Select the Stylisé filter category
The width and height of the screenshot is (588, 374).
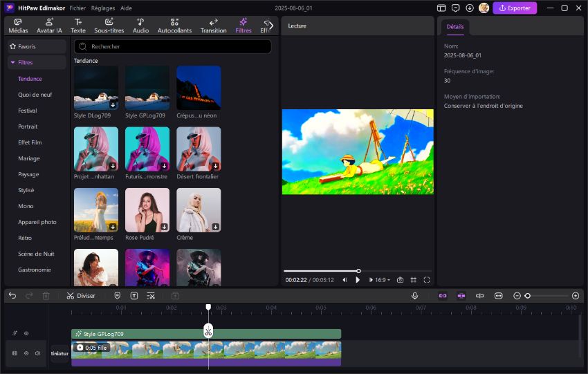click(26, 190)
